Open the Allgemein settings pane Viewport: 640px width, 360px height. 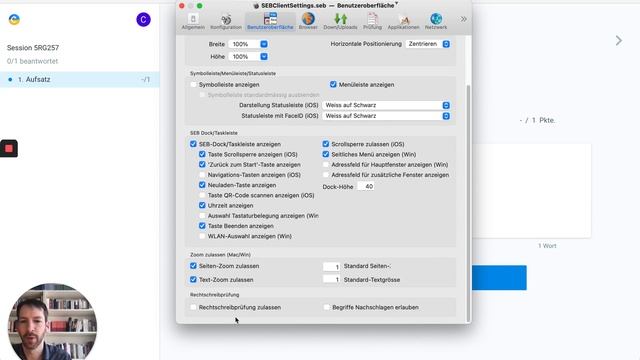tap(193, 21)
